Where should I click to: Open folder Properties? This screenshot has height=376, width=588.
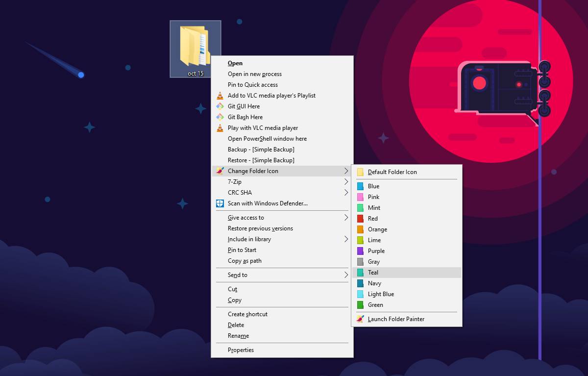[240, 350]
